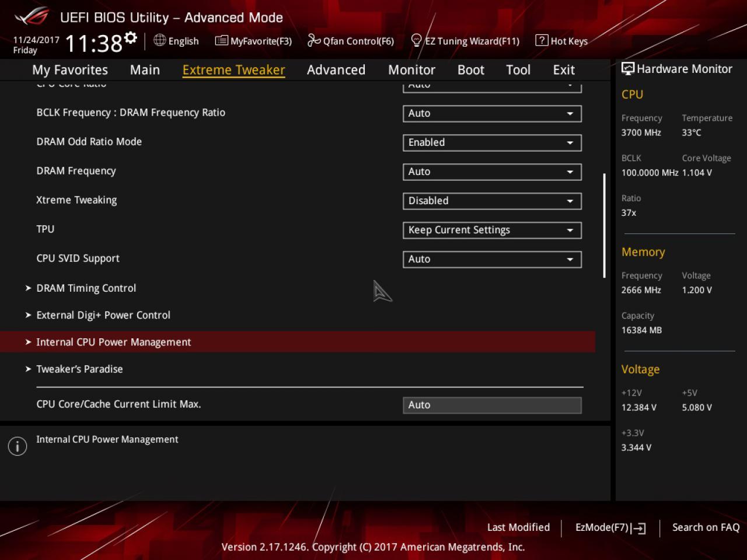Select the Extreme Tweaker tab
Image resolution: width=747 pixels, height=560 pixels.
233,70
